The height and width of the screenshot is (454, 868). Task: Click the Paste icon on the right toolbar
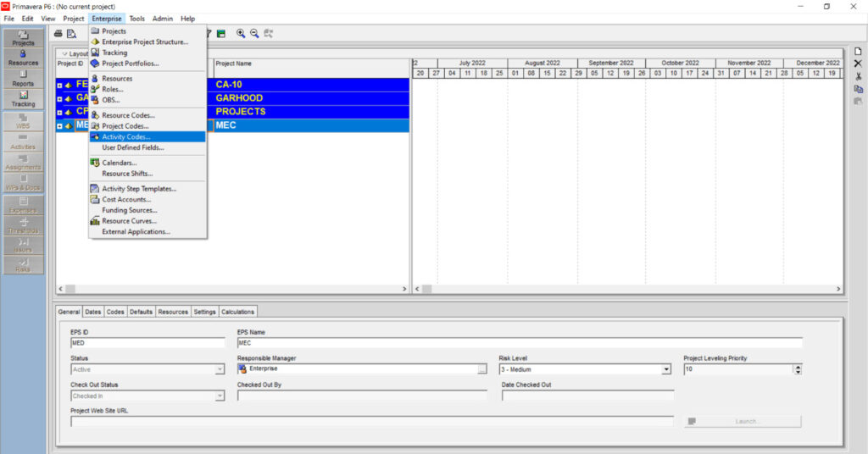pos(858,101)
